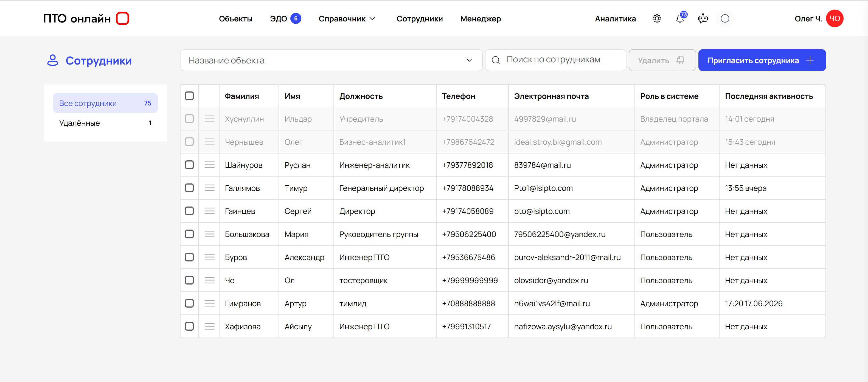
Task: Click the 13:55 вчера activity cell
Action: point(745,188)
